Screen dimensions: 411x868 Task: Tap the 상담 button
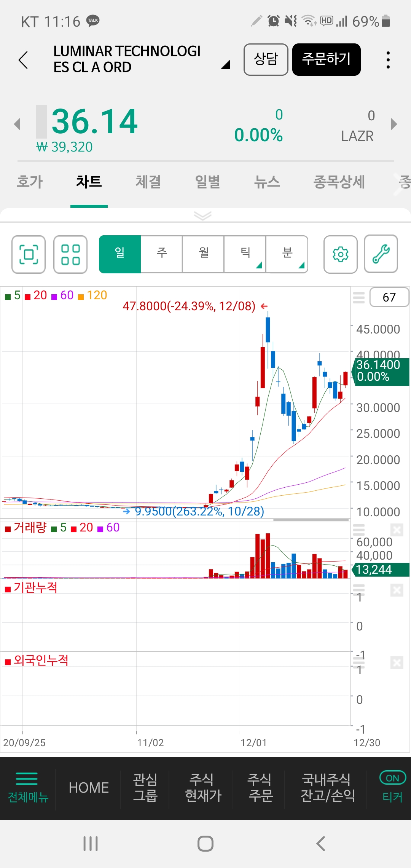coord(266,59)
